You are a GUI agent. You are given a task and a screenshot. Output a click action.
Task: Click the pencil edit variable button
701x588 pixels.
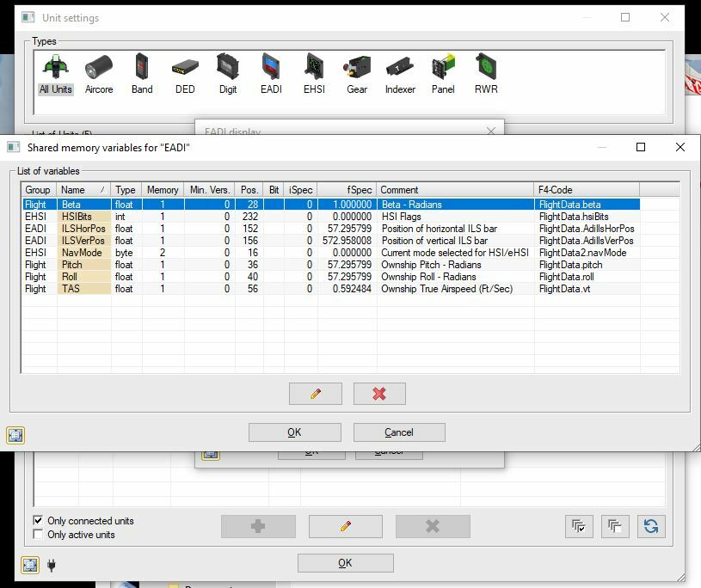click(316, 394)
